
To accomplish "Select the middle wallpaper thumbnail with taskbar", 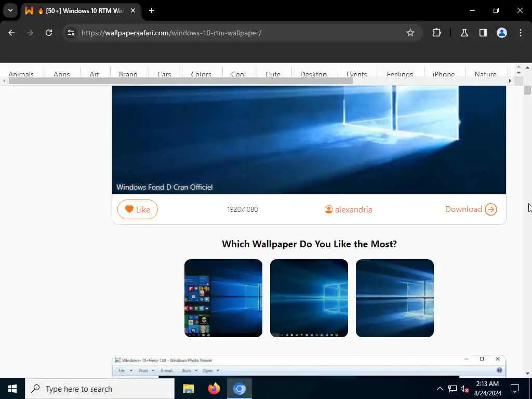I will 309,298.
